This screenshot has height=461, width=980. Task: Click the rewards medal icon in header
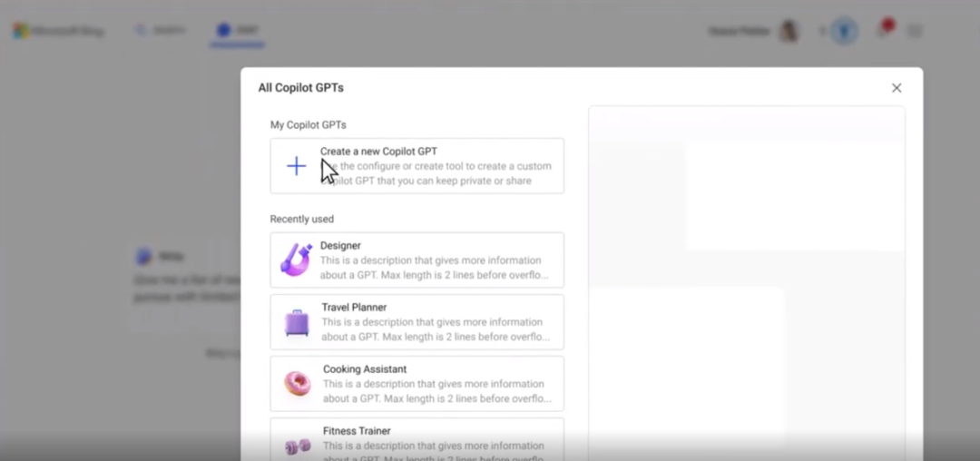pos(845,31)
